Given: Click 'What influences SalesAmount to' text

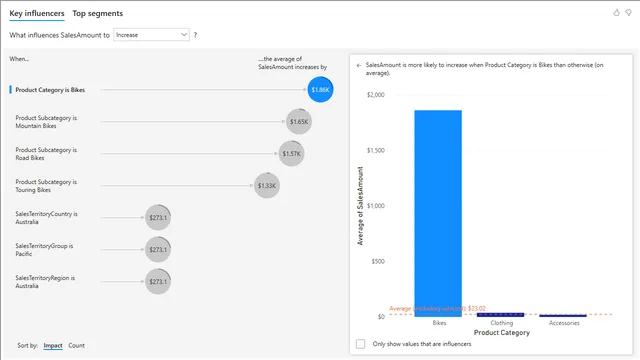Looking at the screenshot, I should pos(60,35).
